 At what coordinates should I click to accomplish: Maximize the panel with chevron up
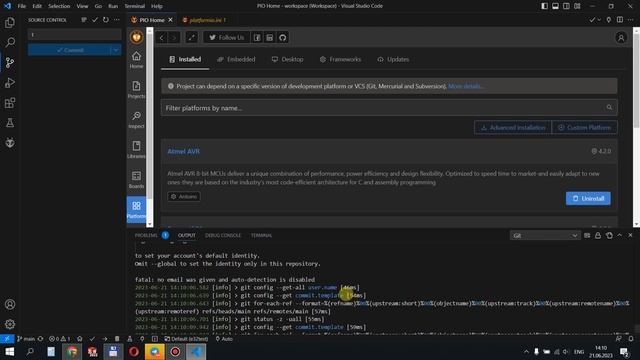pos(620,236)
